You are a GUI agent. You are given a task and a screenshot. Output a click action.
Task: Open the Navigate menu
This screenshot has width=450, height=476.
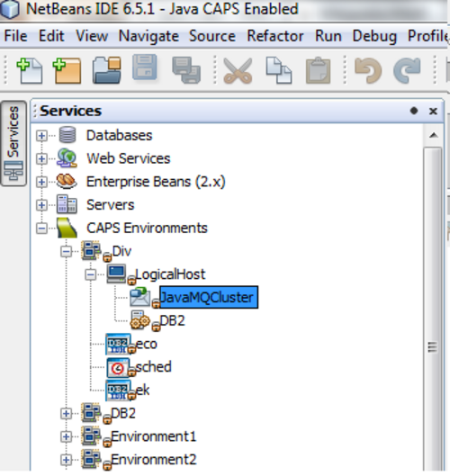point(148,36)
